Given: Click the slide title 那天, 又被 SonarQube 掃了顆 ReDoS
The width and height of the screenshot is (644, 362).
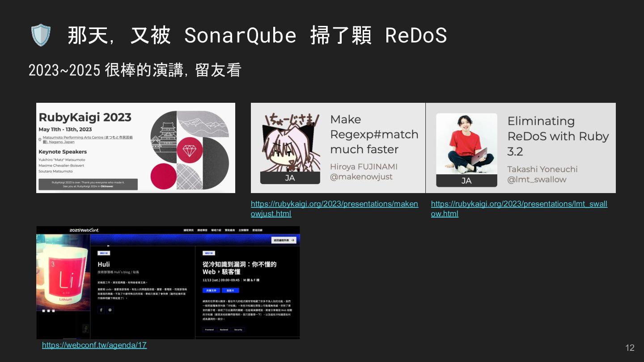Looking at the screenshot, I should point(257,36).
